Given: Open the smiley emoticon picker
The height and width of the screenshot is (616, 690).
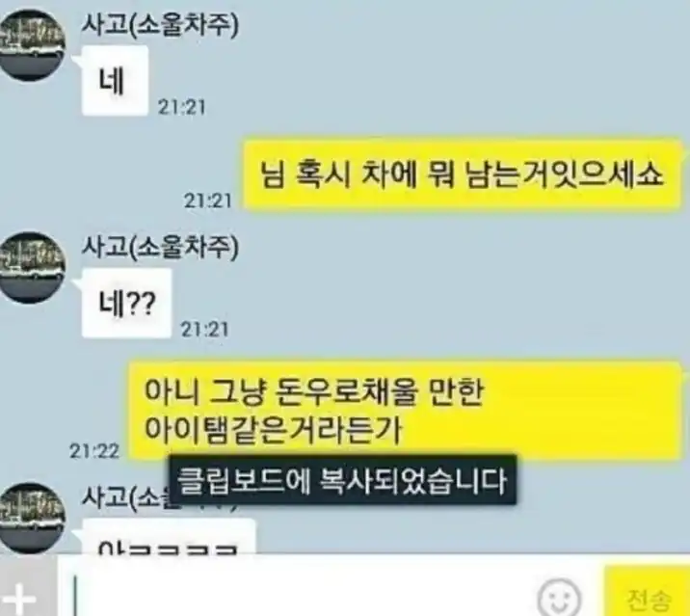Looking at the screenshot, I should tap(559, 598).
